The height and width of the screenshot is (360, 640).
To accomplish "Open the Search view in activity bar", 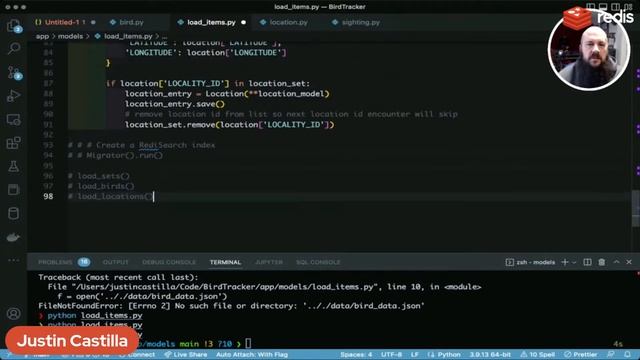I will click(x=13, y=49).
